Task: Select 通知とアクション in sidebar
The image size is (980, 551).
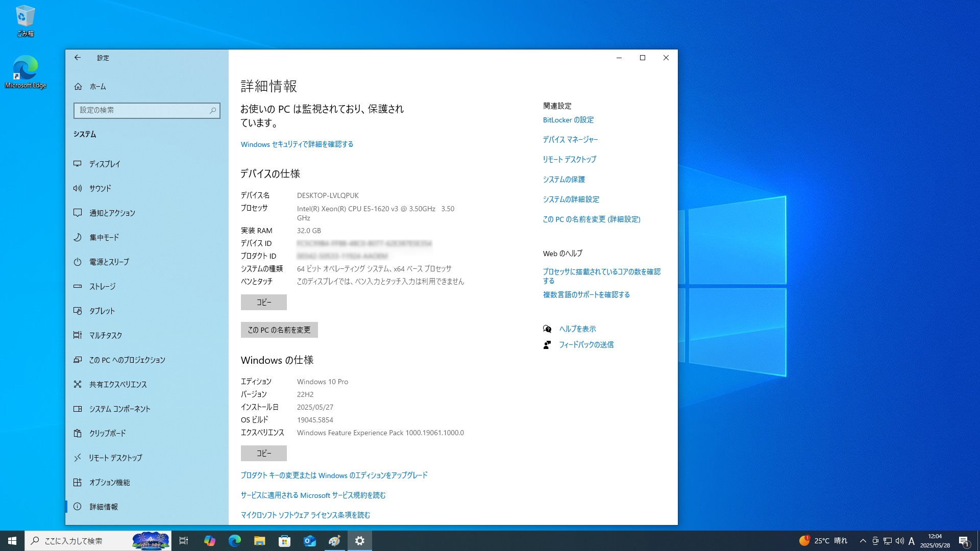Action: click(147, 213)
